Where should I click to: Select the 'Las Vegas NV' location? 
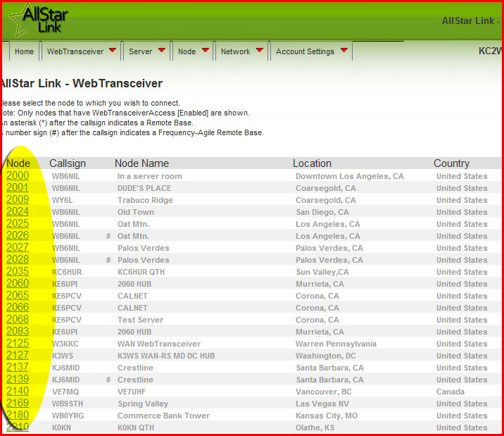tap(322, 404)
